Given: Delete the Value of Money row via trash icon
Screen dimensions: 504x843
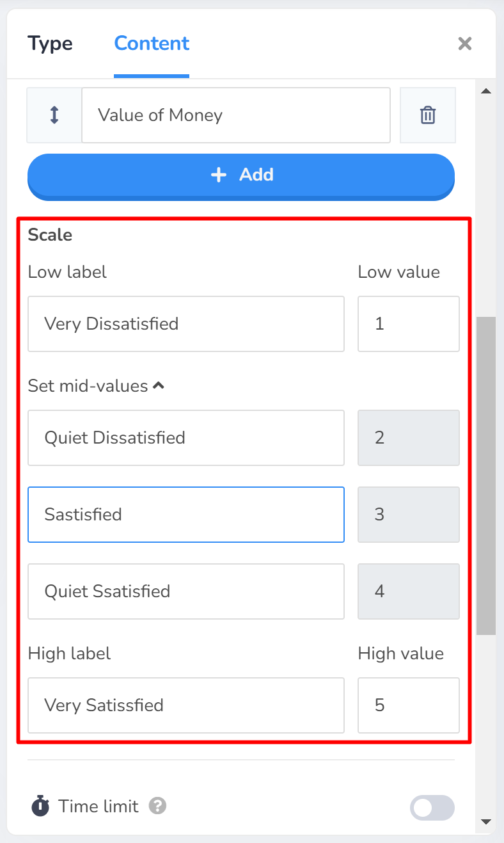Looking at the screenshot, I should pos(428,115).
